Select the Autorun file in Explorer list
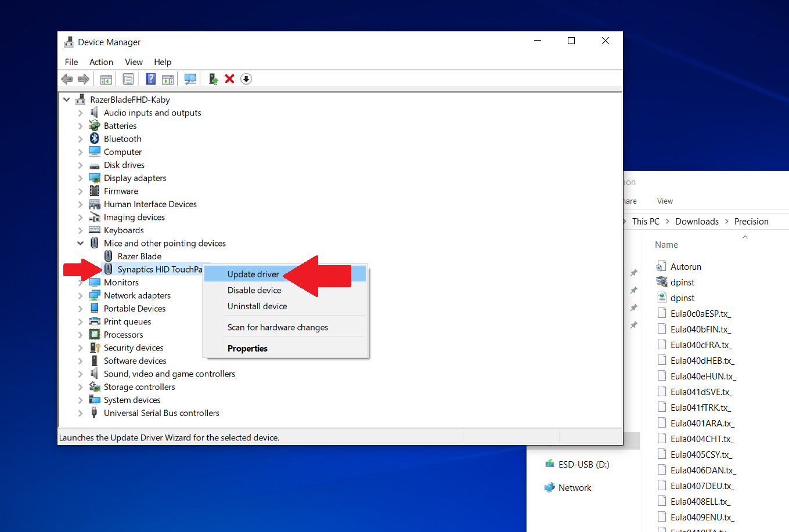The height and width of the screenshot is (532, 789). click(x=686, y=267)
